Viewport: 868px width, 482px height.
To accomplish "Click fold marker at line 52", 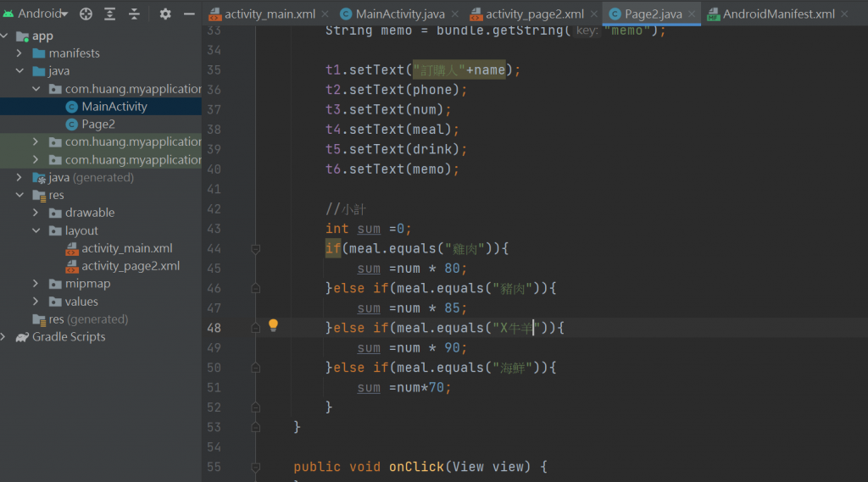I will click(x=256, y=407).
